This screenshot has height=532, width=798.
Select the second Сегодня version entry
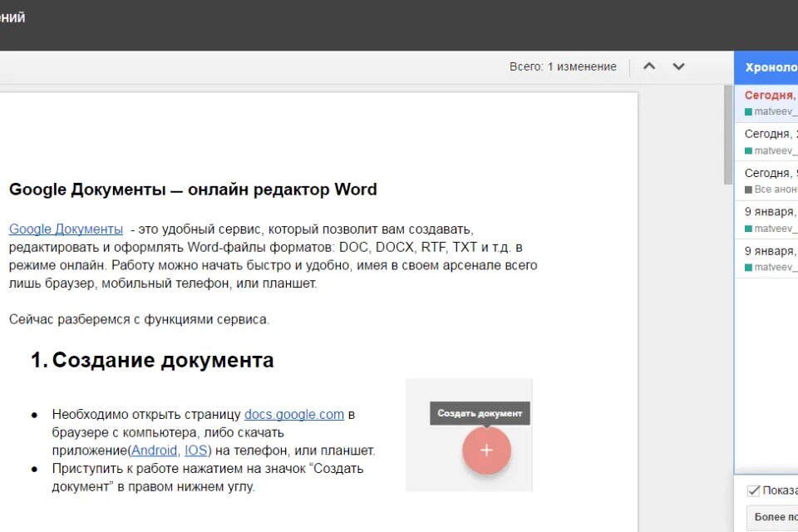766,142
